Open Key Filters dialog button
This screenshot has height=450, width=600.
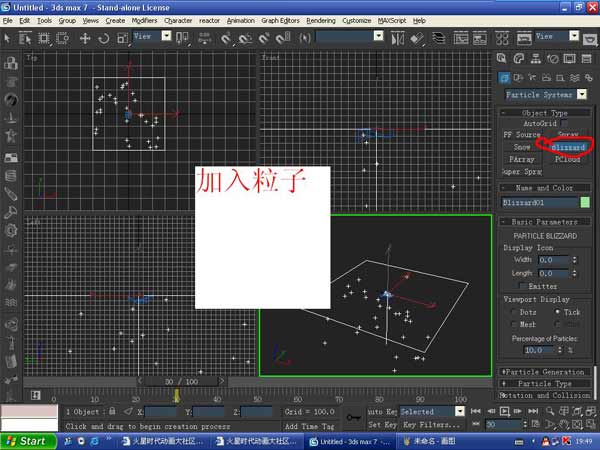pyautogui.click(x=432, y=425)
